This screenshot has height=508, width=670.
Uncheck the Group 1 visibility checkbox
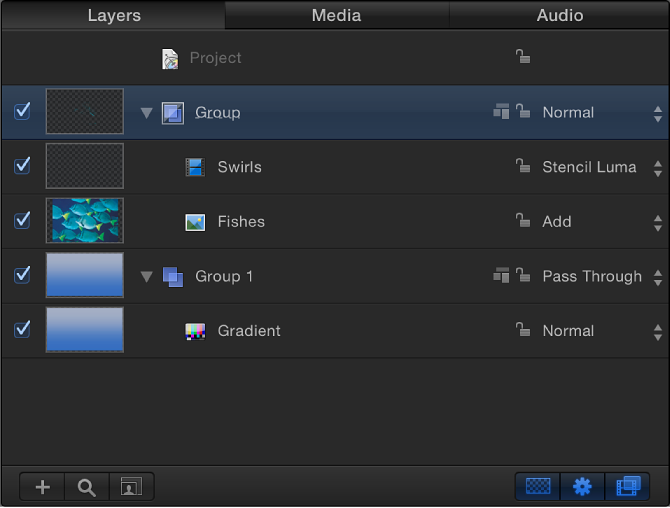click(22, 275)
